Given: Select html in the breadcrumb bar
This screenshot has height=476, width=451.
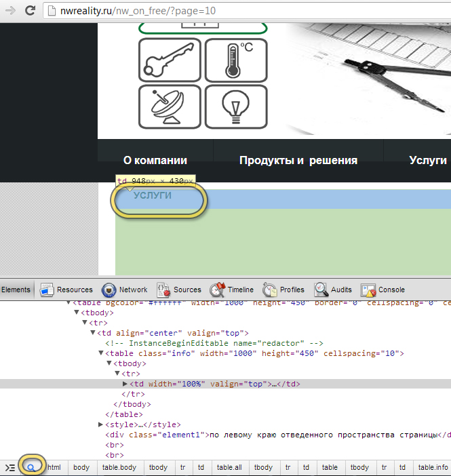Looking at the screenshot, I should (54, 467).
